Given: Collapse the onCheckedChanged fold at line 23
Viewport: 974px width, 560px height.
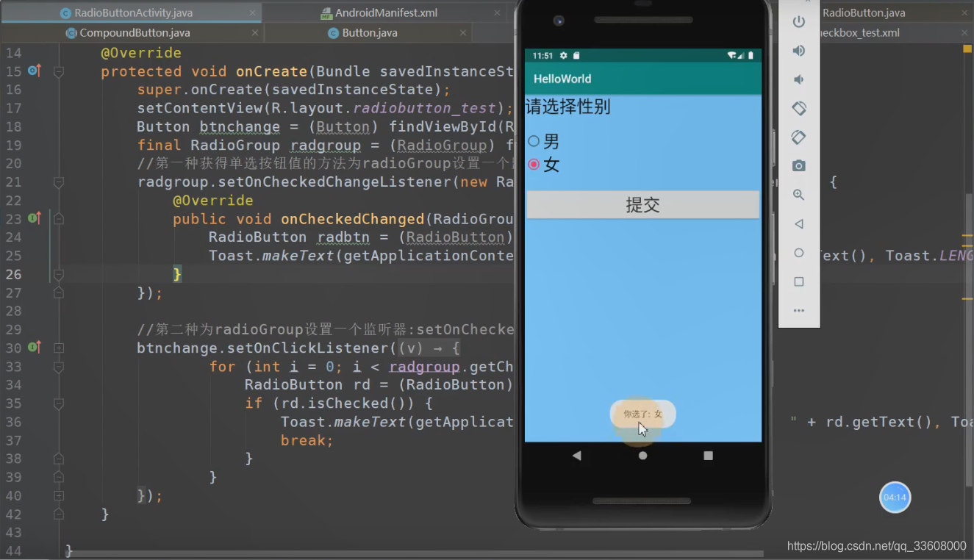Looking at the screenshot, I should click(59, 219).
